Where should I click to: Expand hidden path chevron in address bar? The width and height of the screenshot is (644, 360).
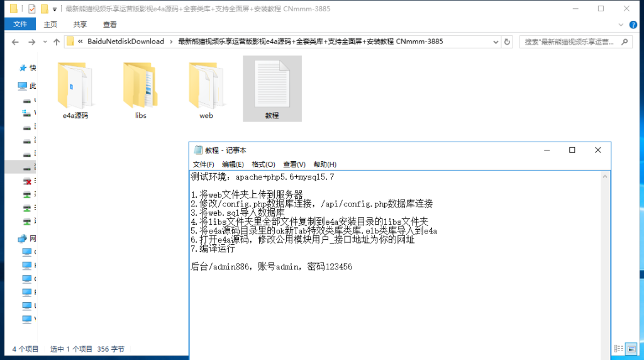pos(80,42)
